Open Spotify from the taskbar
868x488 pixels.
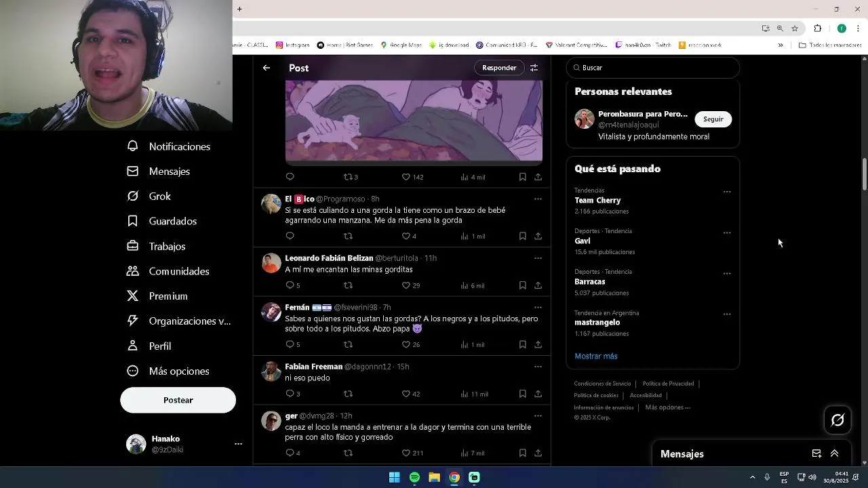point(414,477)
